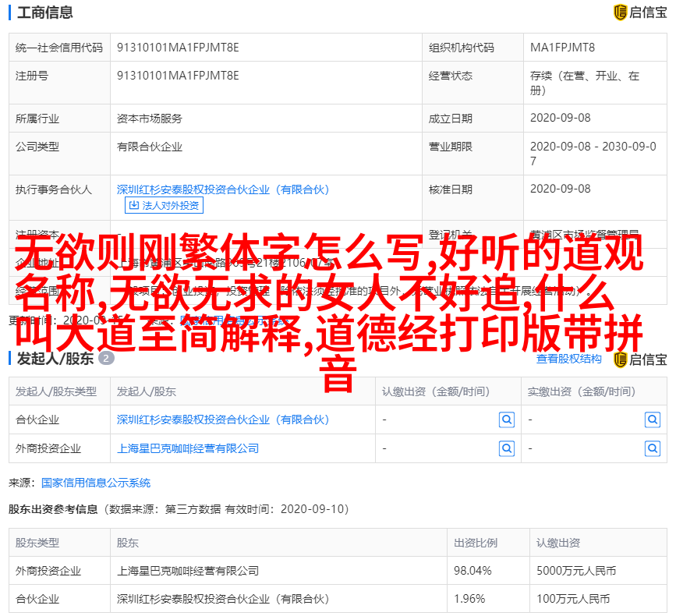Click the shareholder count badge 2
Image resolution: width=676 pixels, height=616 pixels.
[106, 358]
